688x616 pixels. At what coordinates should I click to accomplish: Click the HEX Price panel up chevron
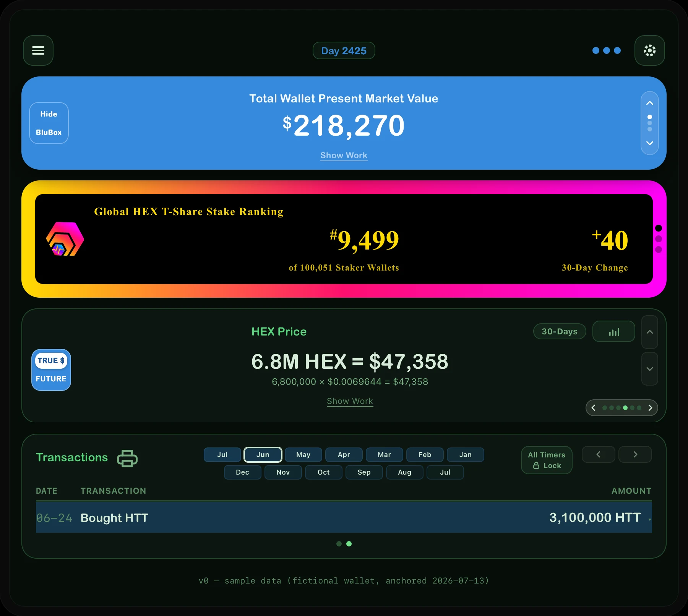coord(650,332)
